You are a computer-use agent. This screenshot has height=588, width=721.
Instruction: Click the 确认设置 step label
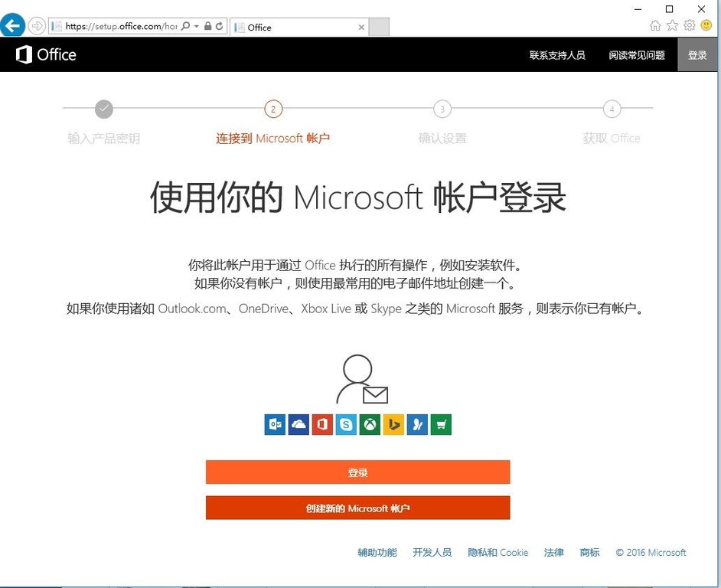442,139
